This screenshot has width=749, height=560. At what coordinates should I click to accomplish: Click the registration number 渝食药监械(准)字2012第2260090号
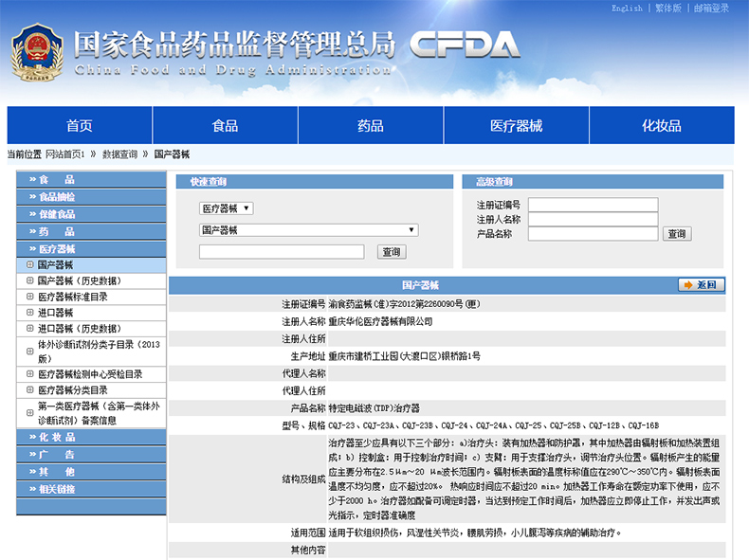pos(404,304)
